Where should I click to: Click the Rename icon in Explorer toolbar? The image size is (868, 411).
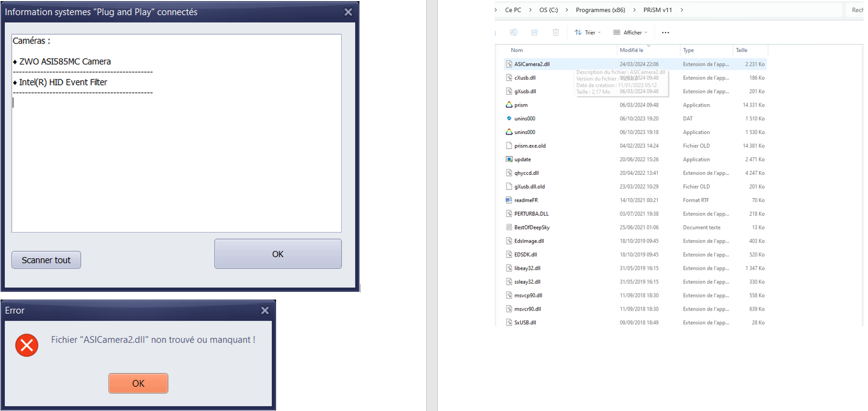(514, 33)
